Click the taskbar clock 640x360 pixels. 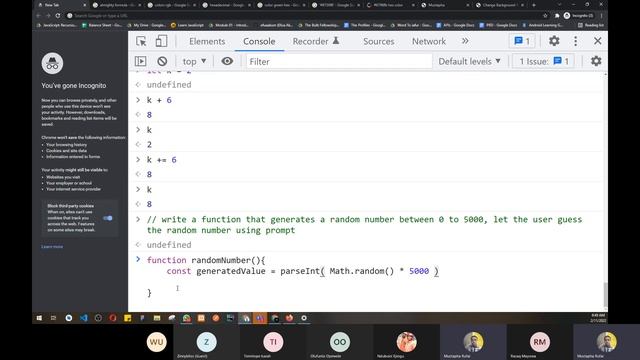(598, 318)
